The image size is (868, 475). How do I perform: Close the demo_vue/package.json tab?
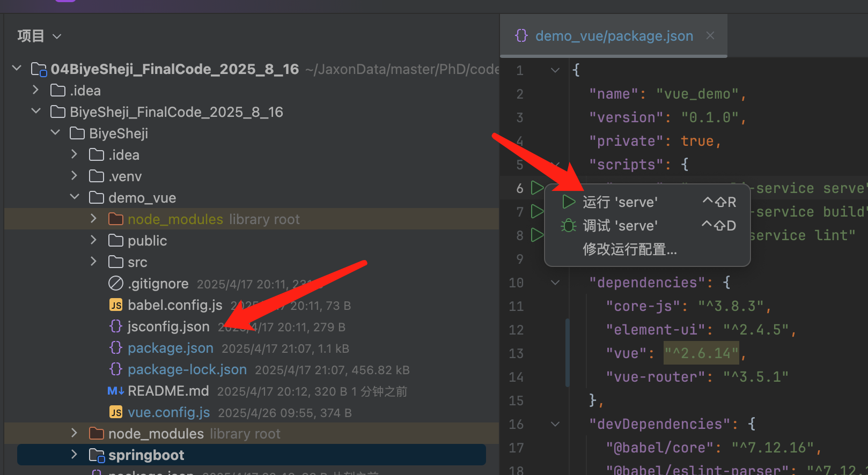[710, 35]
